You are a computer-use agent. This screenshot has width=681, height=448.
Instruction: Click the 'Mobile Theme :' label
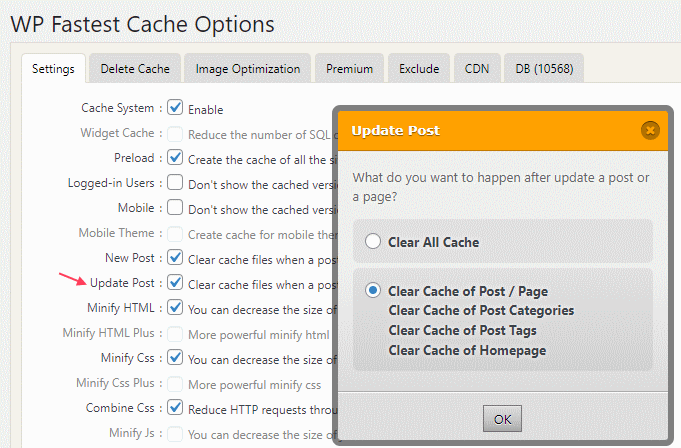(120, 233)
